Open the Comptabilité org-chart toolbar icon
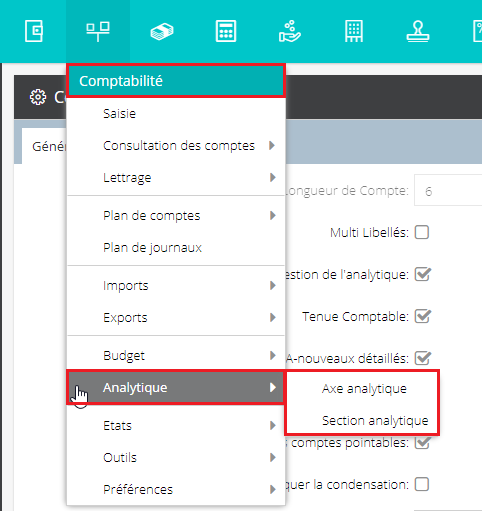The image size is (482, 511). [98, 31]
